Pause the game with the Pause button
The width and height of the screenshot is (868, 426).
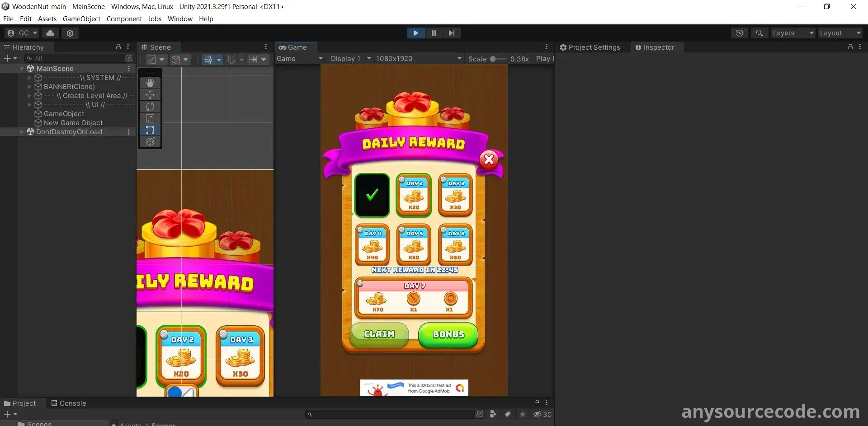point(434,33)
